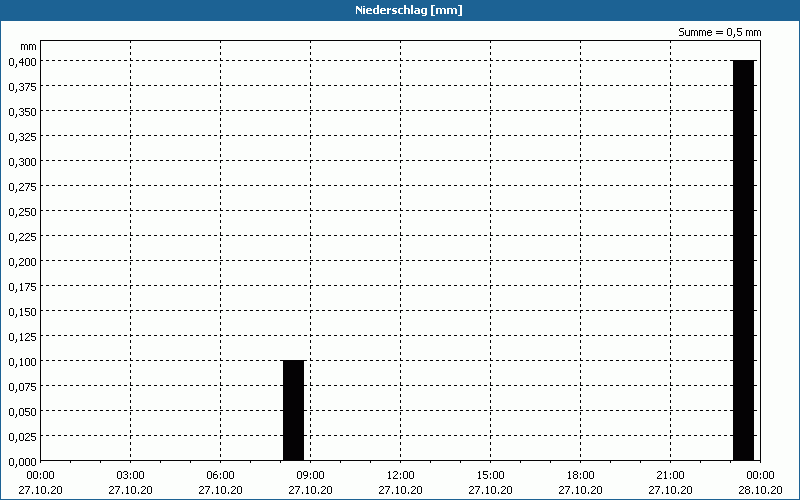Viewport: 800px width, 500px height.
Task: Click the Niederschlag [mm] chart title
Action: point(409,10)
